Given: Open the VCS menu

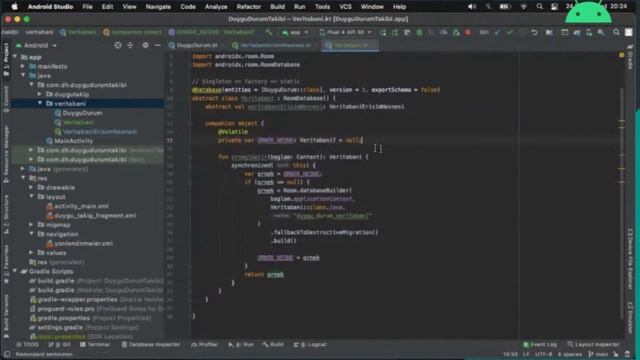Looking at the screenshot, I should pos(345,7).
